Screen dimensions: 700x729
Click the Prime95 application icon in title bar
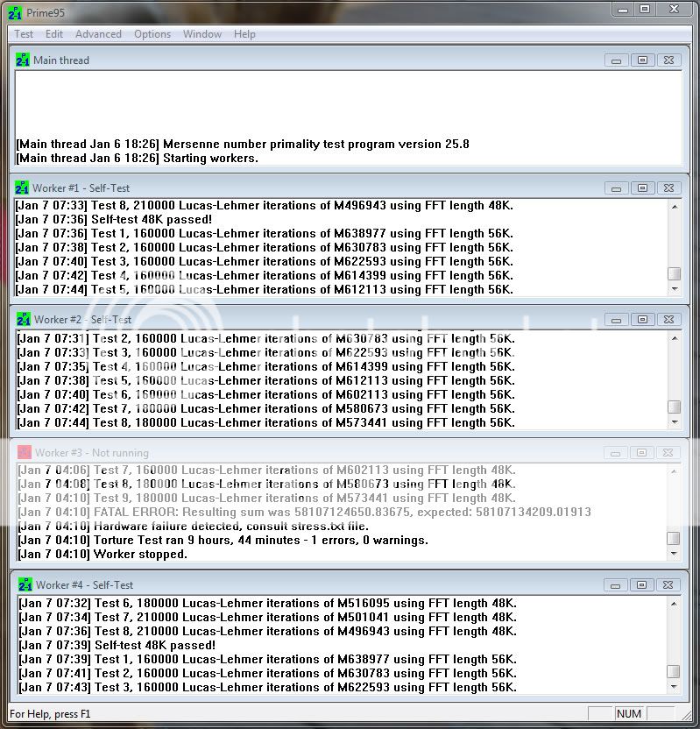tap(15, 13)
